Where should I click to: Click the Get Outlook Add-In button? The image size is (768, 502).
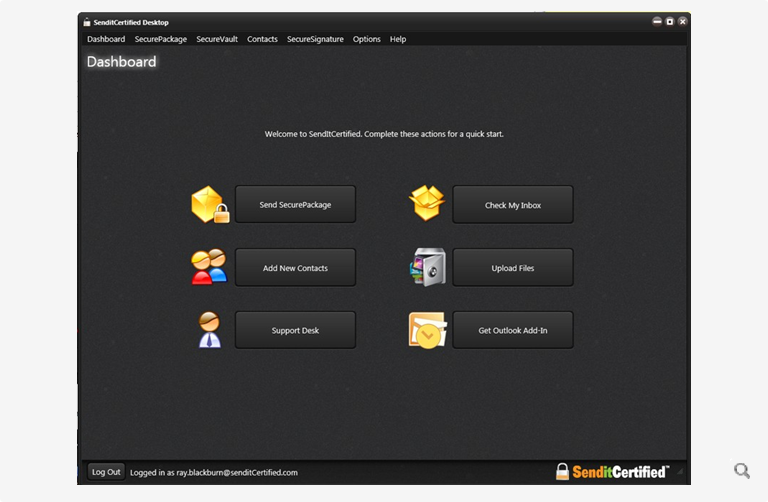513,330
